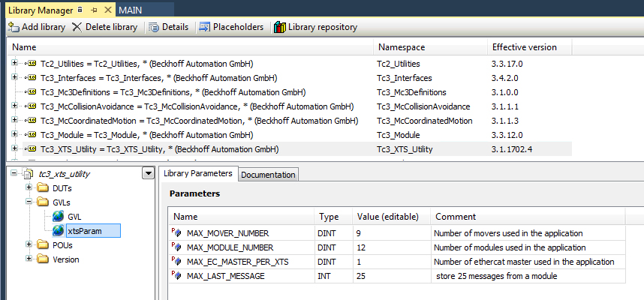Click the GVLs folder icon

[42, 202]
